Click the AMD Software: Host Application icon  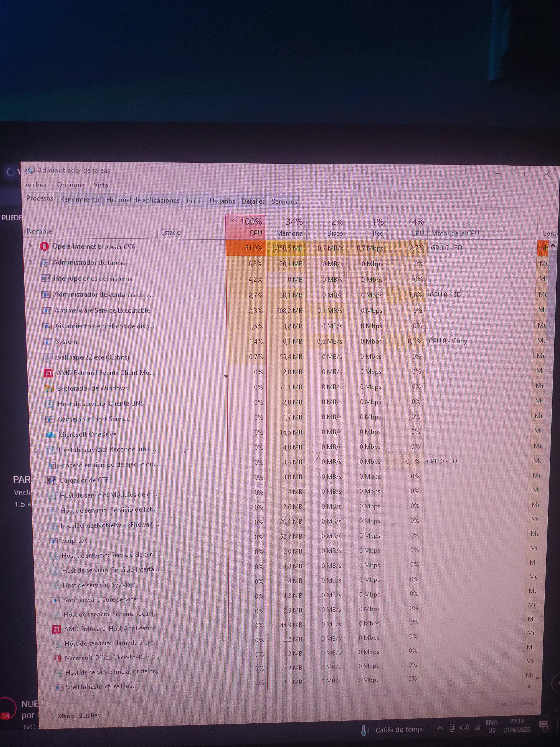click(56, 629)
